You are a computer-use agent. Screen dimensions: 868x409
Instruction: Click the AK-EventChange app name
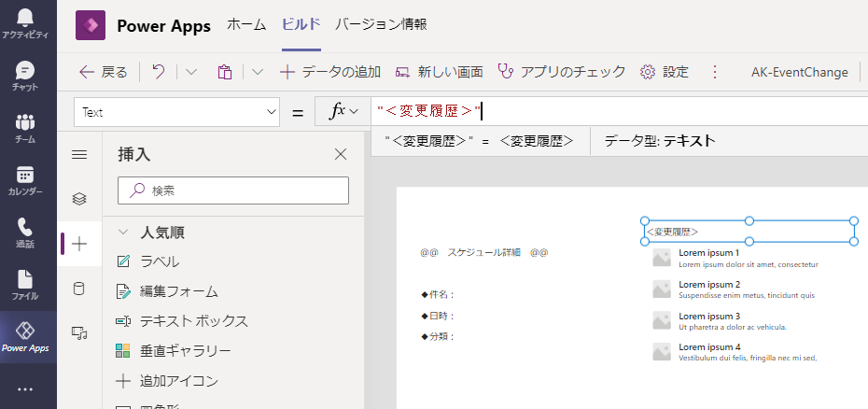[799, 72]
